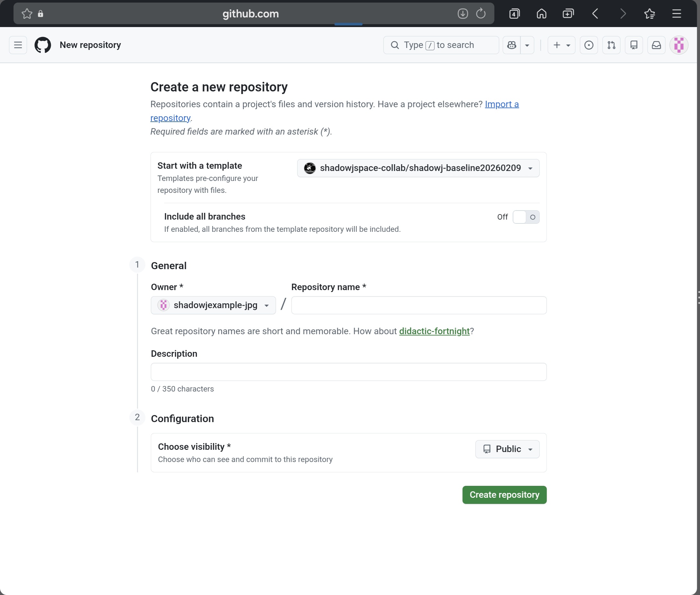
Task: Open the Repositories icon in header
Action: 634,45
